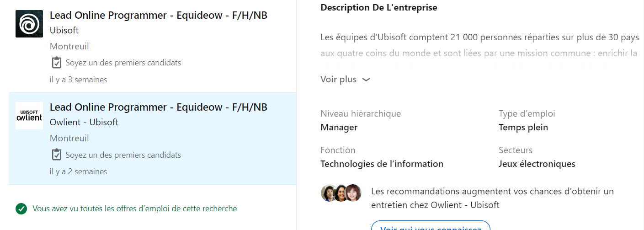Screen dimensions: 644x230
Task: Click the Manager hierarchy level value
Action: 339,127
